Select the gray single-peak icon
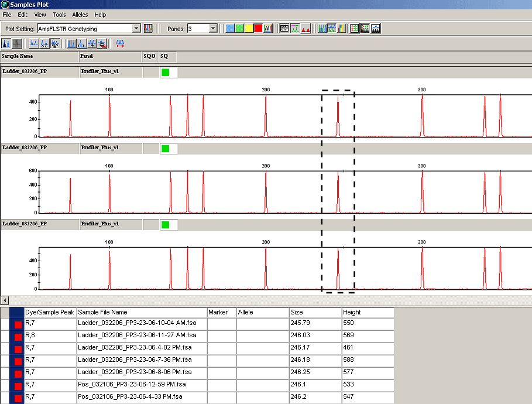The image size is (532, 404). (x=17, y=43)
